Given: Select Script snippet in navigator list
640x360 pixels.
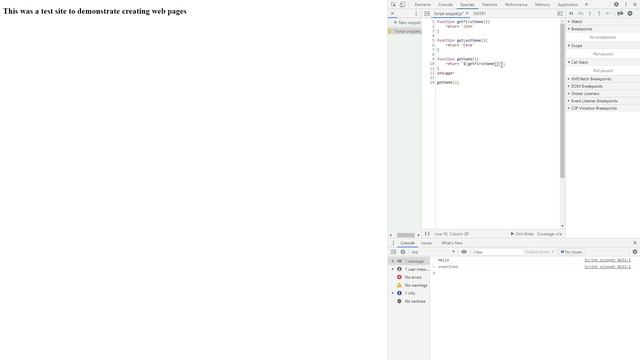Looking at the screenshot, I should tap(404, 31).
